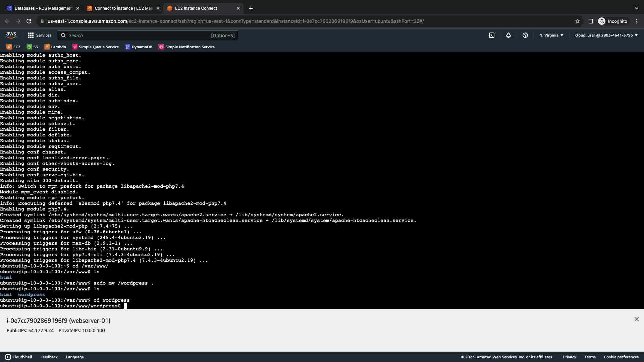
Task: Expand the cloud_user account dropdown
Action: (606, 35)
